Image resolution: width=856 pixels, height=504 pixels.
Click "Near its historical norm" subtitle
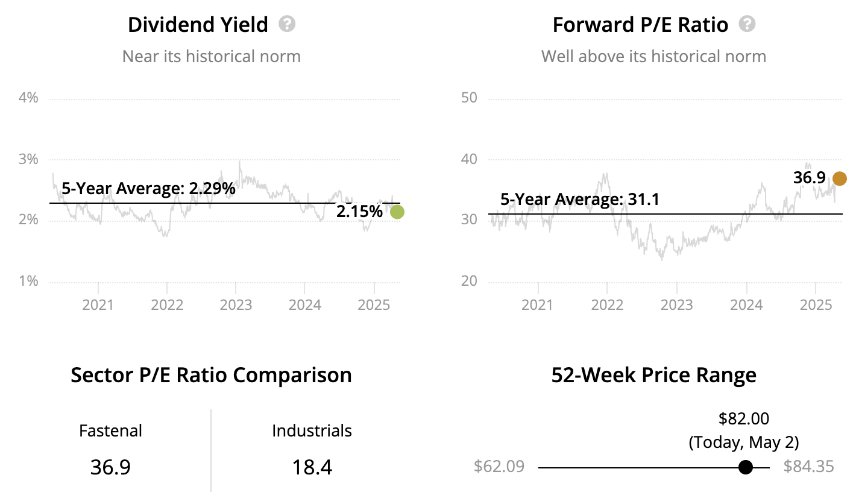(211, 57)
